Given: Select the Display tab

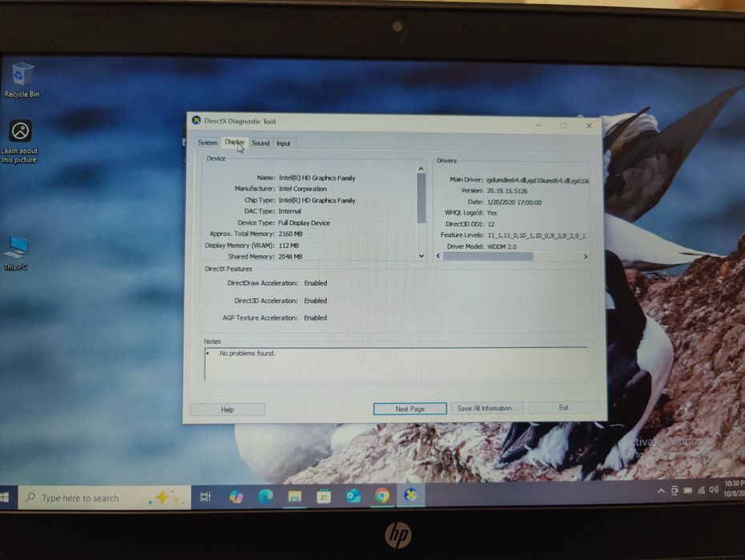Looking at the screenshot, I should (235, 142).
